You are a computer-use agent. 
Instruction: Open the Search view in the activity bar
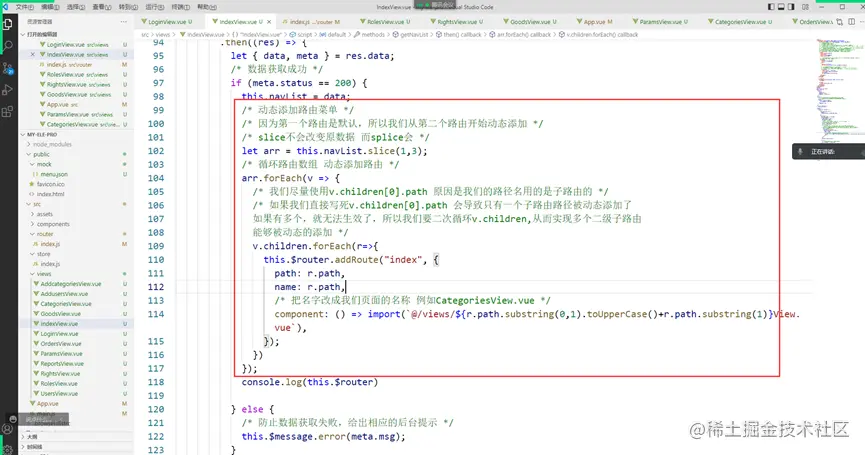[8, 46]
